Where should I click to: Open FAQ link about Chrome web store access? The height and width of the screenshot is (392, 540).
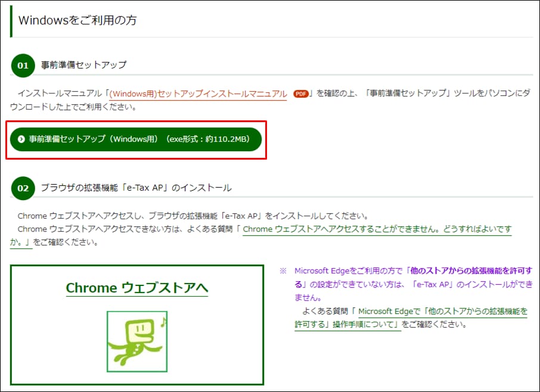tap(377, 229)
